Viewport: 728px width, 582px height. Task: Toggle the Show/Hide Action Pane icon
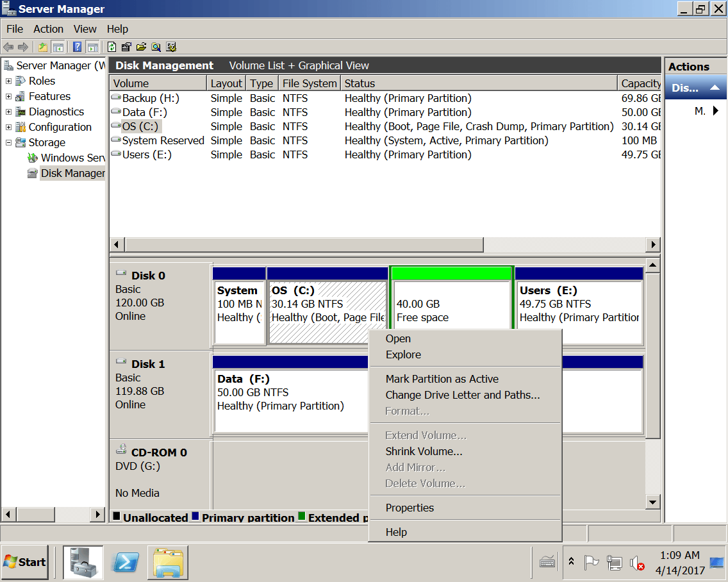click(x=93, y=47)
